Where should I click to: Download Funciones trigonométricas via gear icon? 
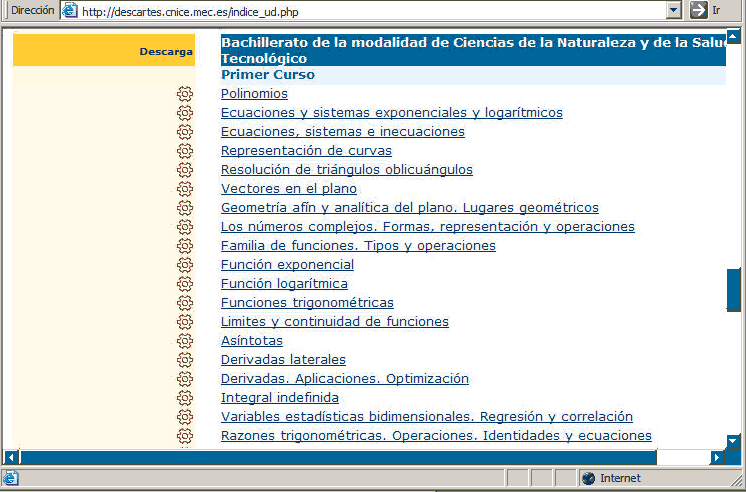click(185, 303)
